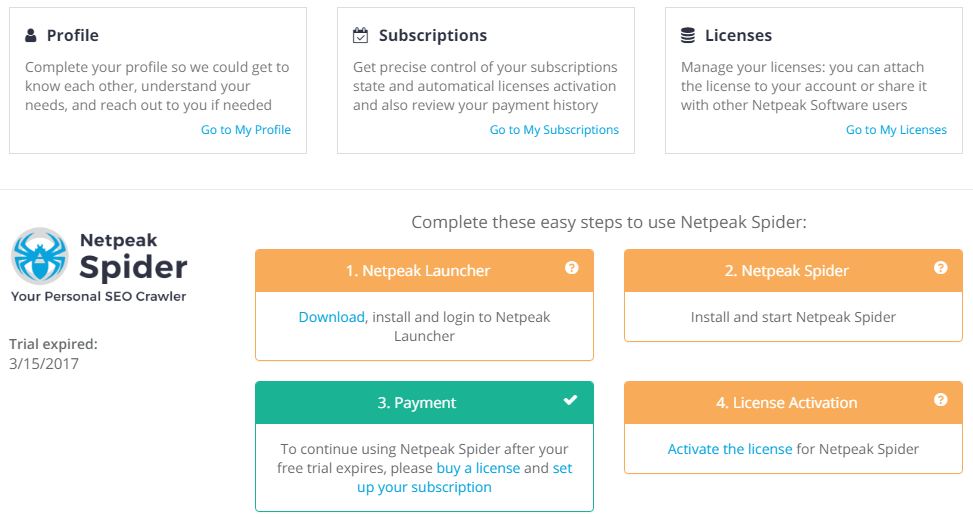Open help icon on Netpeak Launcher step

click(572, 267)
